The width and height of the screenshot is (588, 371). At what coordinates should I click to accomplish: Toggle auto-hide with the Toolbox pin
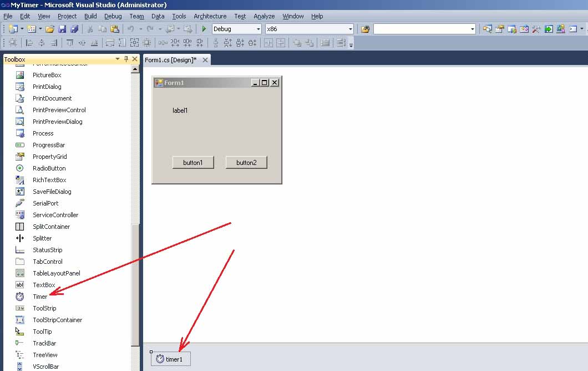[x=126, y=59]
